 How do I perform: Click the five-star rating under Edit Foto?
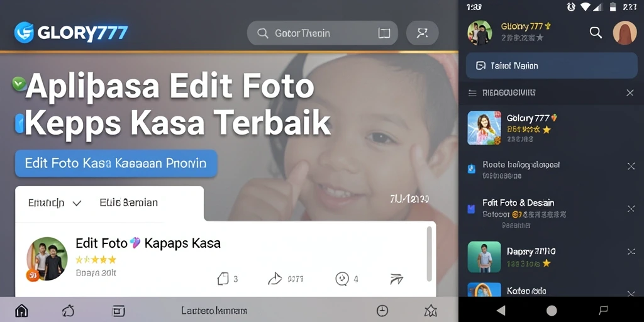pos(96,260)
